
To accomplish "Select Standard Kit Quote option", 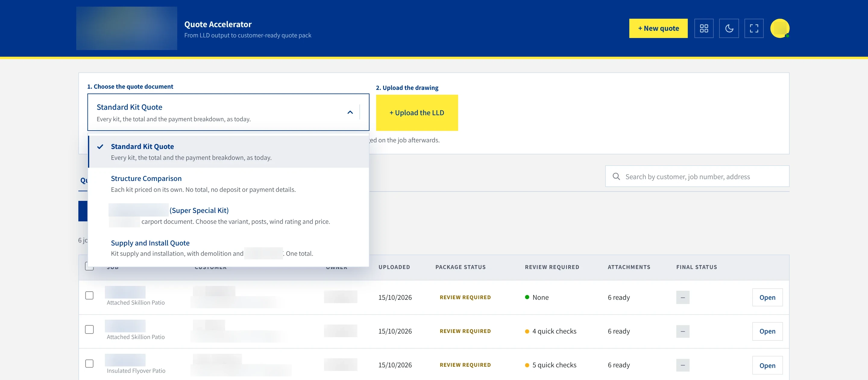I will pyautogui.click(x=229, y=151).
